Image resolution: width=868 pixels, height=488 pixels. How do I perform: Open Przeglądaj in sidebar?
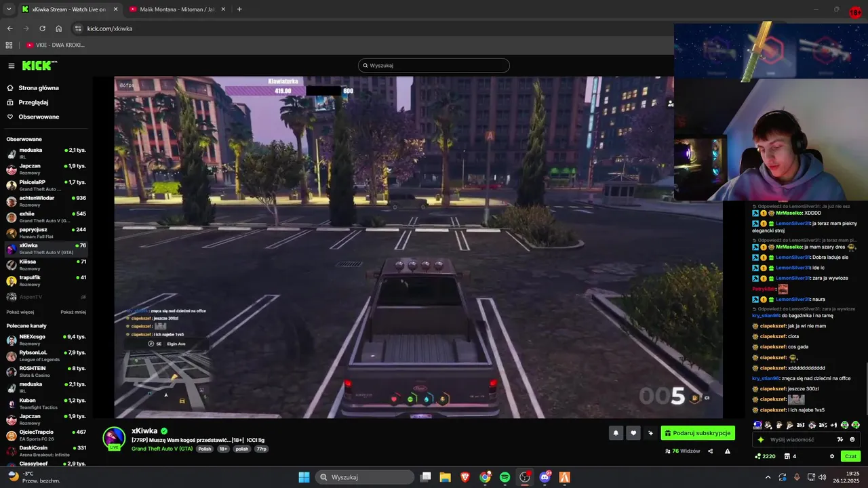27,102
